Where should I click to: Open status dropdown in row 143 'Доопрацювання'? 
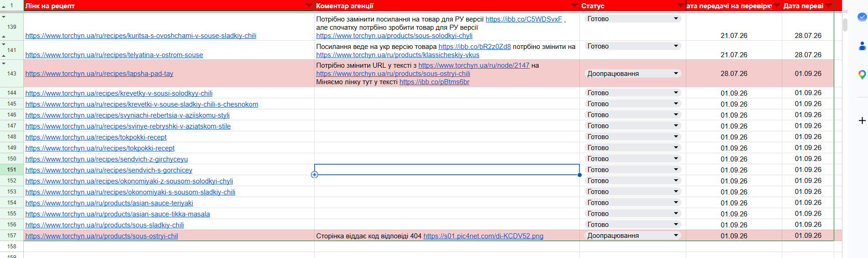tap(633, 74)
